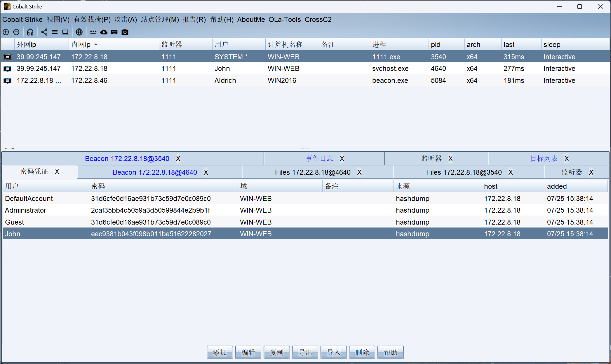Screen dimensions: 611x364
Task: Expand the top pane with the down arrow
Action: click(13, 148)
